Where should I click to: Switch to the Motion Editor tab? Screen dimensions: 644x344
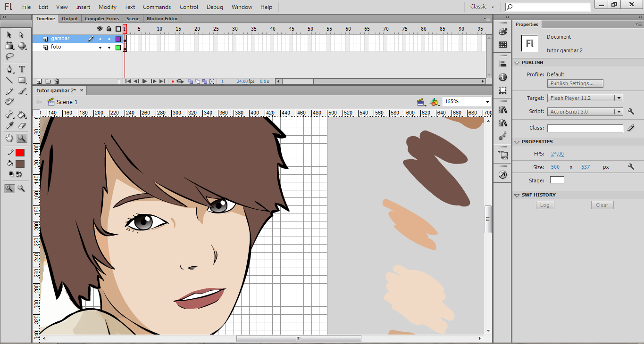click(162, 19)
